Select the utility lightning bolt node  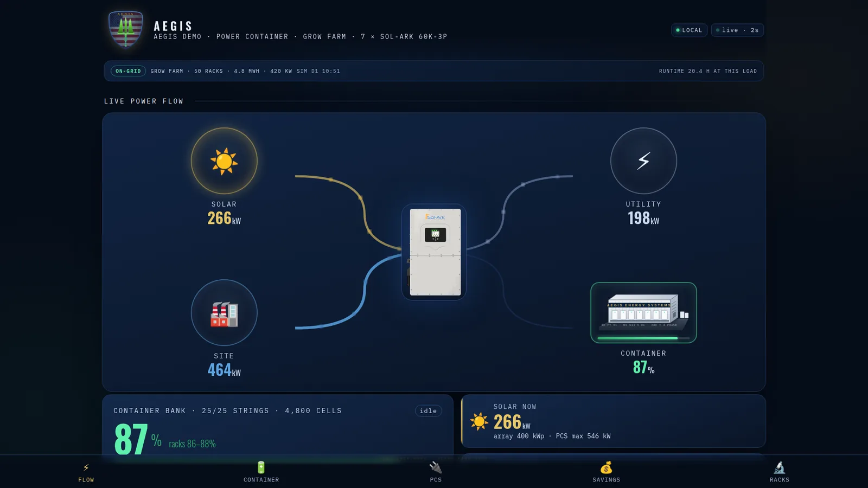643,161
